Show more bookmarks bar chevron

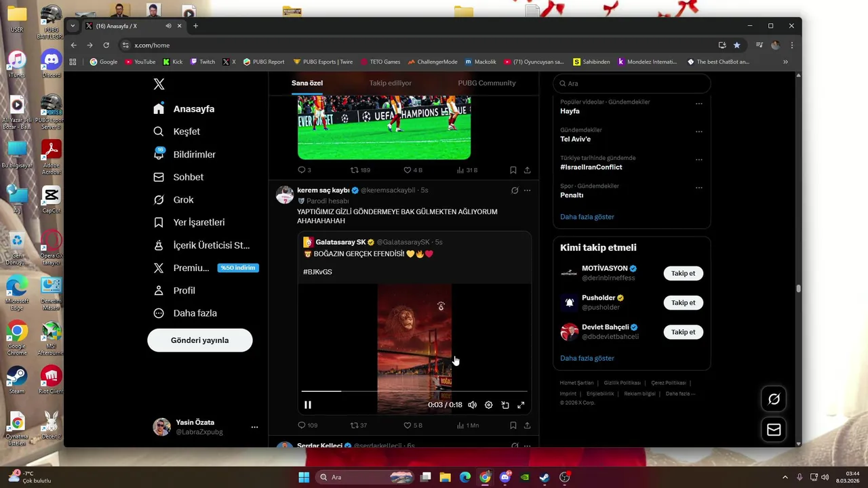(785, 62)
